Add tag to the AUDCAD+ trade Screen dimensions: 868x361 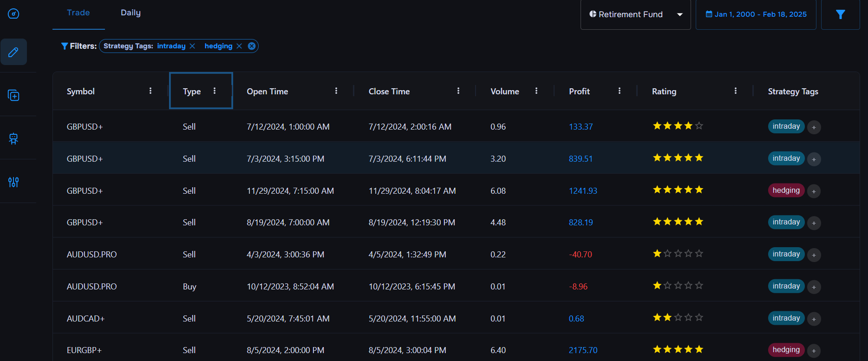click(814, 319)
